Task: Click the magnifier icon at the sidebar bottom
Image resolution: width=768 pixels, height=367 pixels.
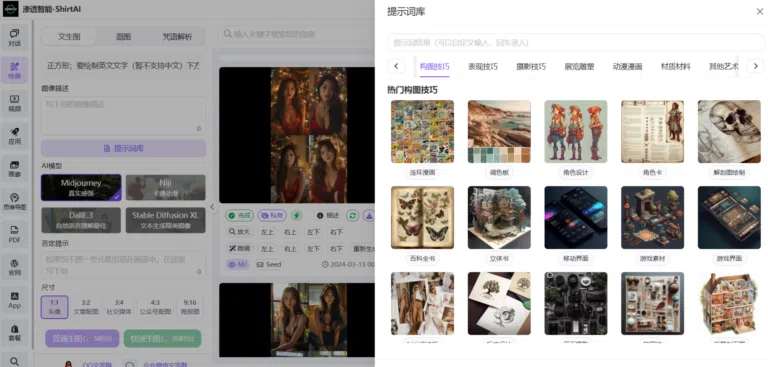Action: point(15,361)
